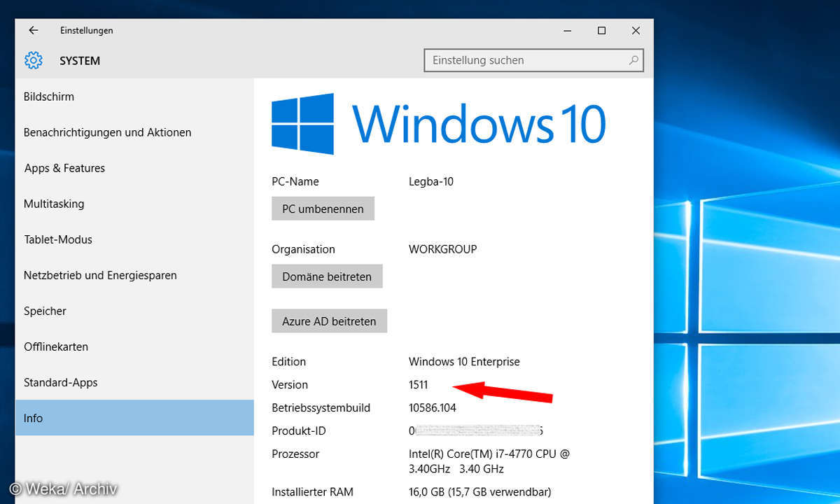The image size is (840, 504).
Task: Click the 'SYSTEM' header title
Action: [80, 61]
